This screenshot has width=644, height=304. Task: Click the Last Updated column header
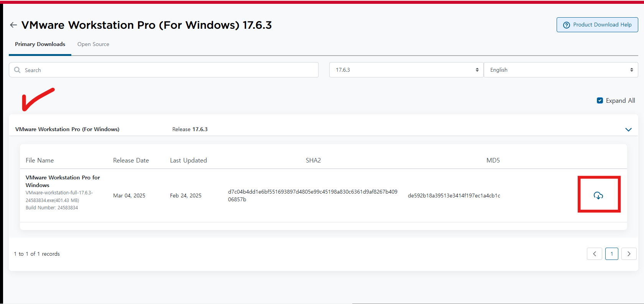(x=189, y=160)
